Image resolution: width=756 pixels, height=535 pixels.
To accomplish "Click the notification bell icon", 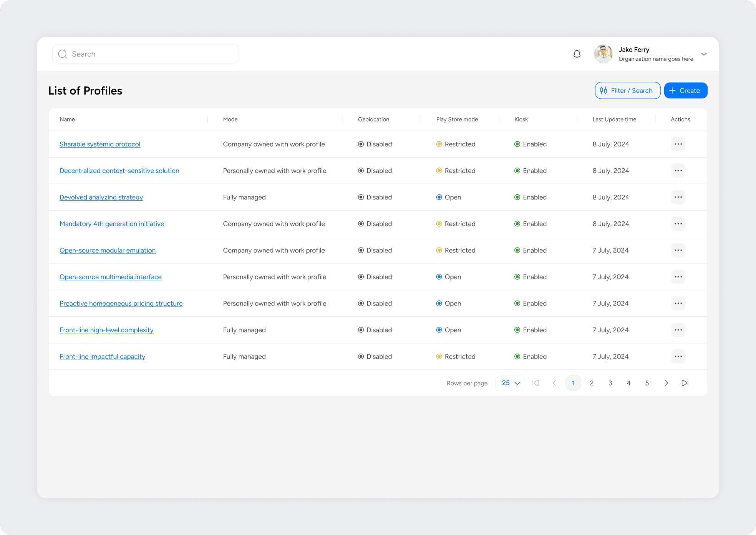I will [x=577, y=54].
